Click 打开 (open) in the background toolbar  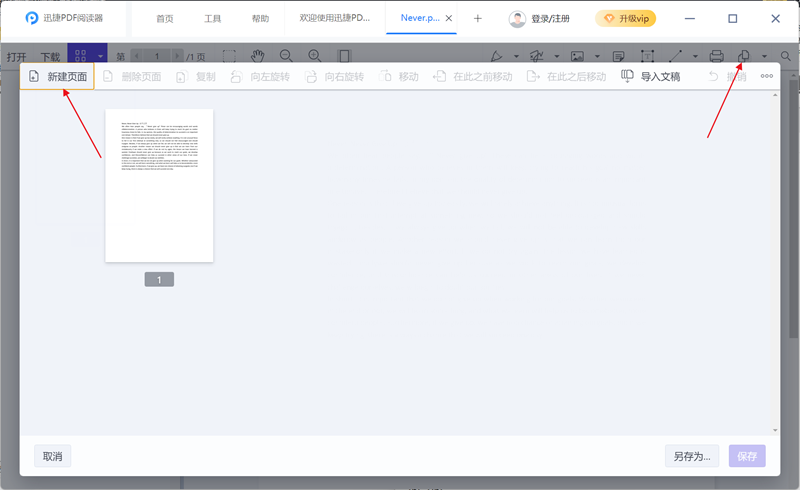point(16,56)
